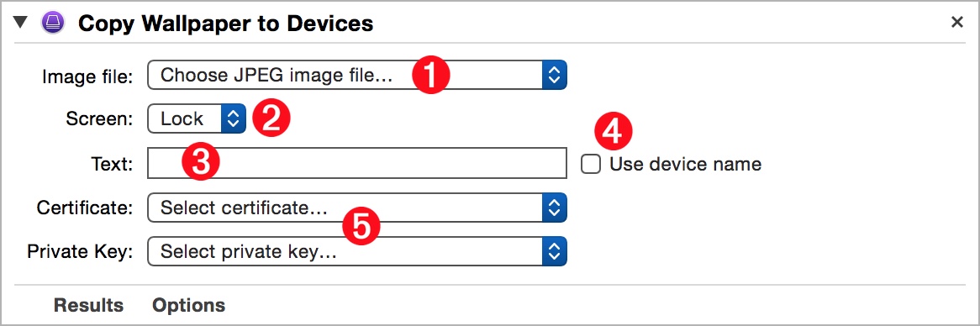Image resolution: width=980 pixels, height=326 pixels.
Task: Click the blue arrows on Private Key popup
Action: point(553,252)
